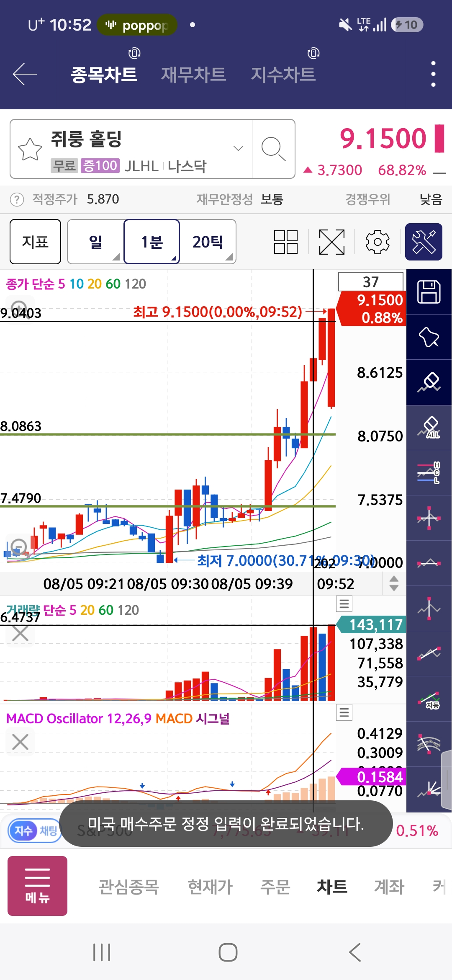This screenshot has height=980, width=452.
Task: Search for a stock with the magnifier icon
Action: [x=273, y=149]
